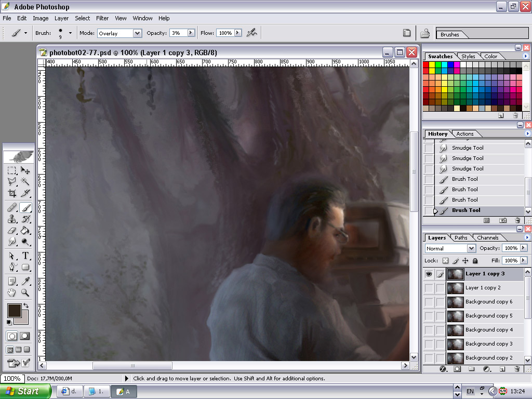Create new snapshot in History palette
Viewport: 532px width, 399px height.
[x=503, y=220]
